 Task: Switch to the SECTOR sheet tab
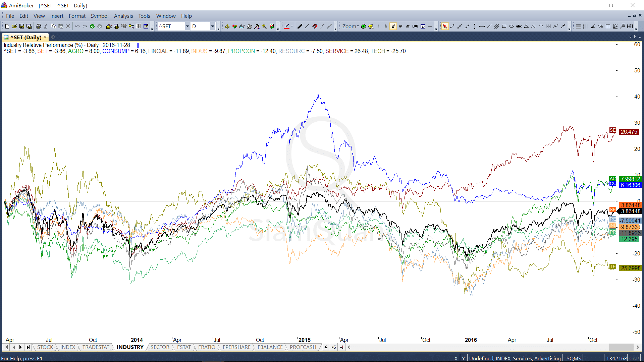click(160, 347)
